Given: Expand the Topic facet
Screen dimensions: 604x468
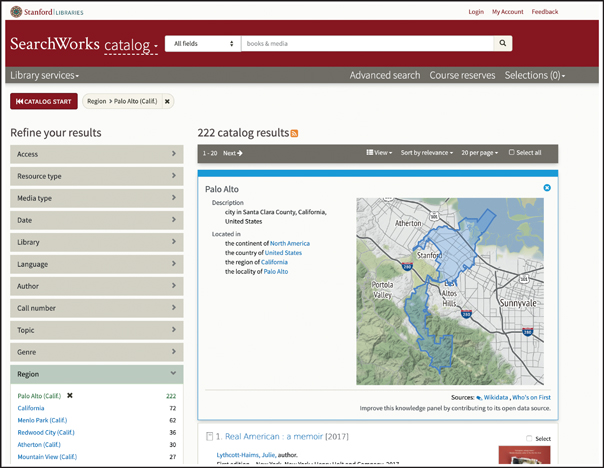Looking at the screenshot, I should pyautogui.click(x=97, y=330).
